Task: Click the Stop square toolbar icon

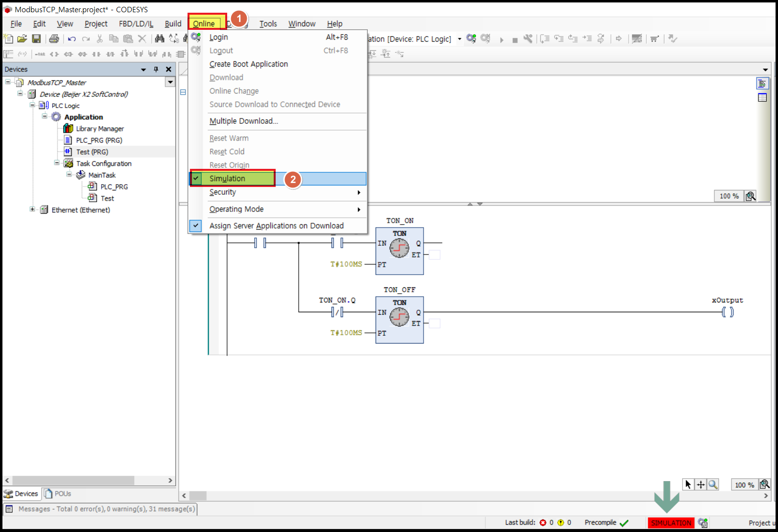Action: (x=515, y=40)
